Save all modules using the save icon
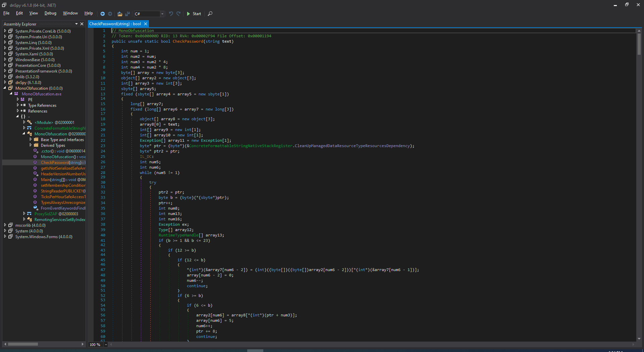644x352 pixels. pyautogui.click(x=127, y=14)
